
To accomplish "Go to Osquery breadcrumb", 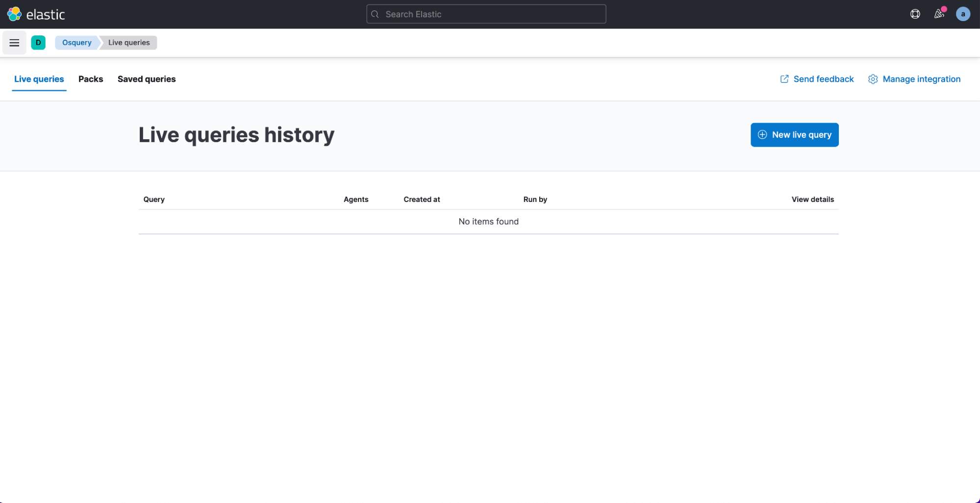I will click(x=76, y=43).
